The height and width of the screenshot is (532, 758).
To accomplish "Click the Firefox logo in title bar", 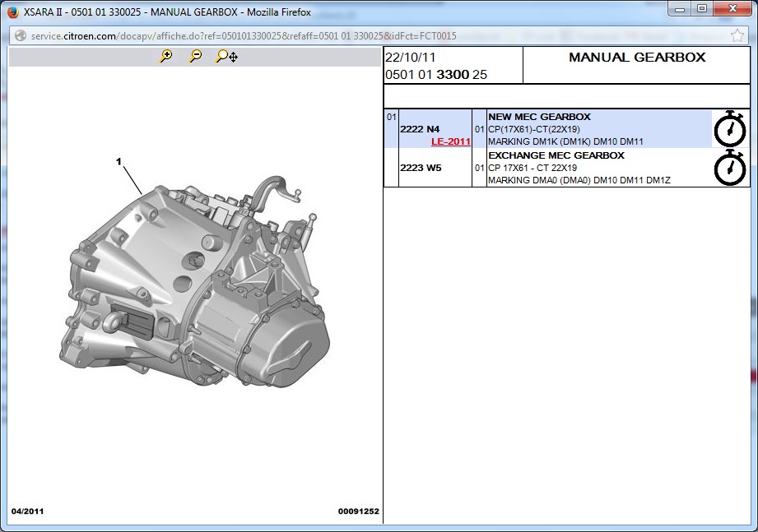I will coord(13,12).
